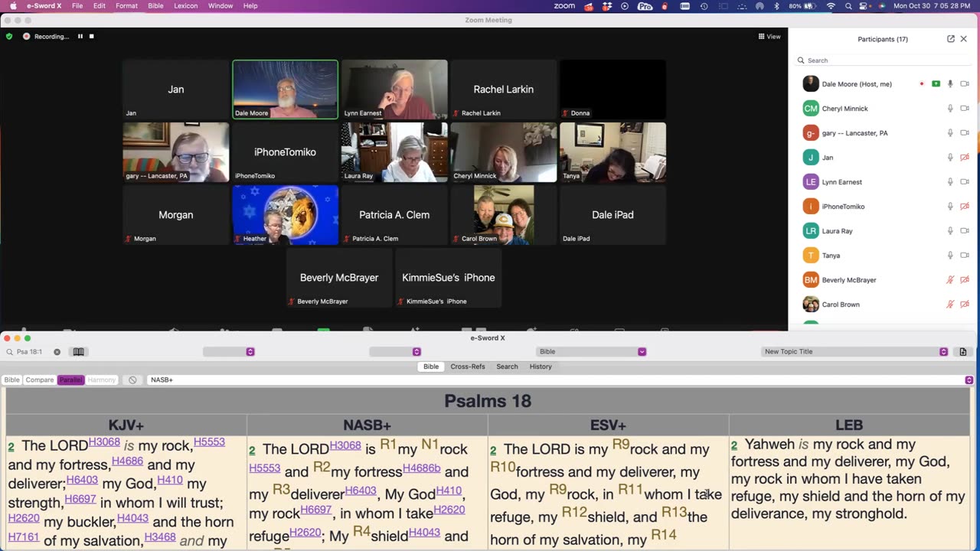Select the Compare view mode
The height and width of the screenshot is (551, 980).
pyautogui.click(x=40, y=380)
